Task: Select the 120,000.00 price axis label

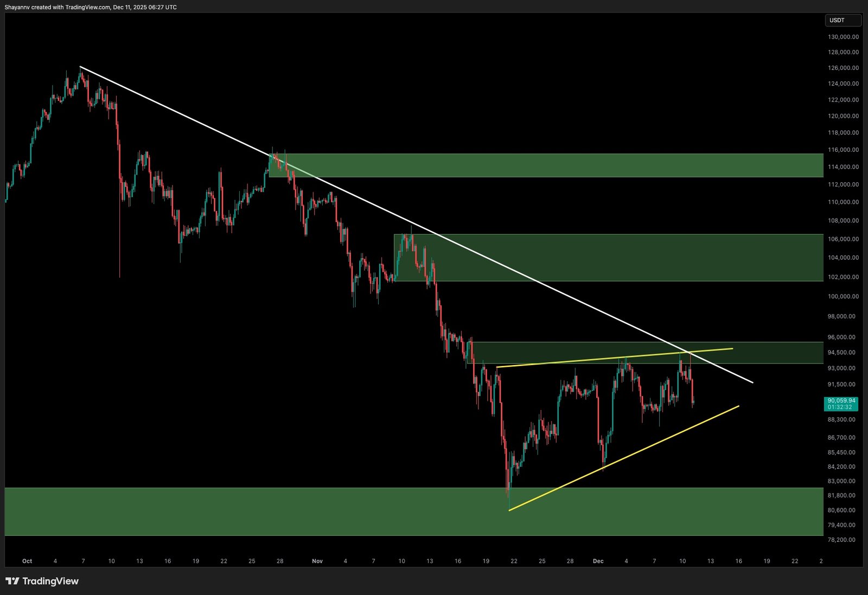Action: (x=843, y=116)
